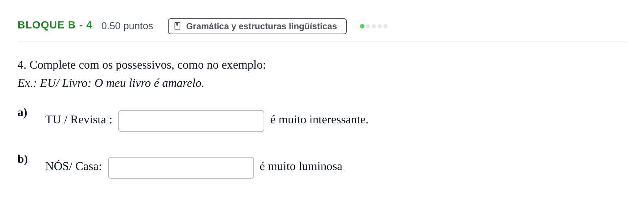Click the TU / Revista prompt text

click(79, 120)
